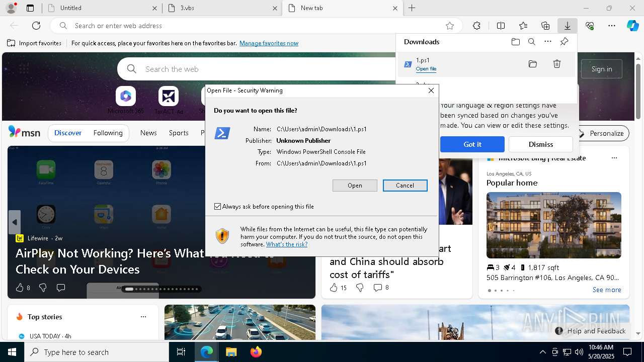Screen dimensions: 644x362
Task: Switch to the 3.vbs tab
Action: tap(221, 8)
